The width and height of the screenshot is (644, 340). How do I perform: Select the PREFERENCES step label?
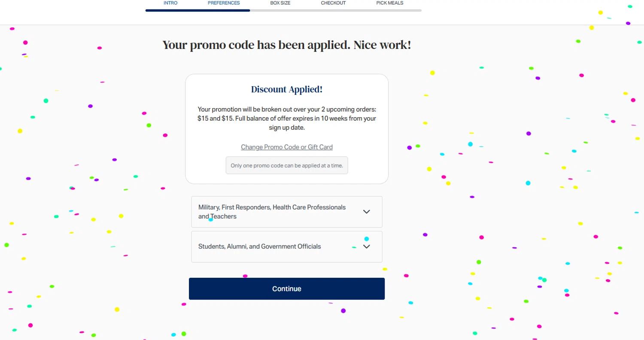(224, 3)
